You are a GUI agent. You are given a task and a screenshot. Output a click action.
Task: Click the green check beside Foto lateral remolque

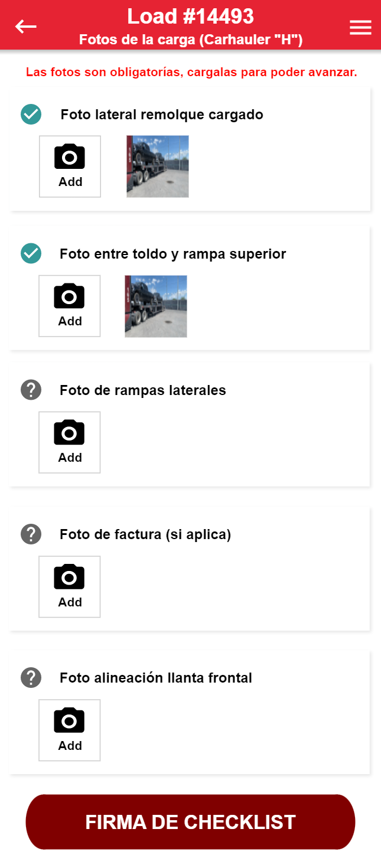pyautogui.click(x=31, y=115)
